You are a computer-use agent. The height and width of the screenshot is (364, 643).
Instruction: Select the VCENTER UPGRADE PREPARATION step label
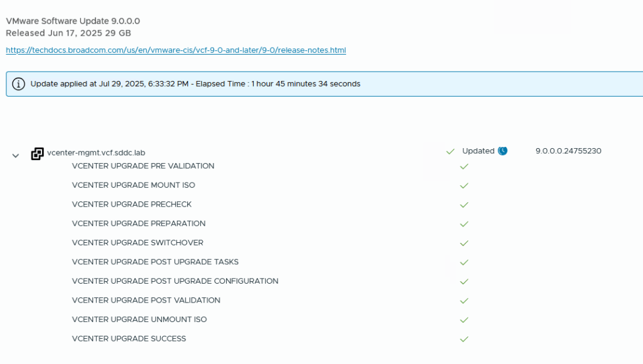[x=139, y=223]
